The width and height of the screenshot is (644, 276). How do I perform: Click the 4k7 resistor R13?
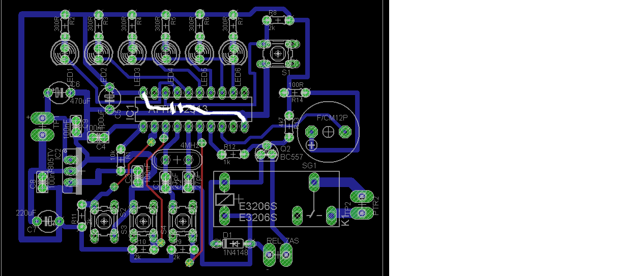point(289,126)
